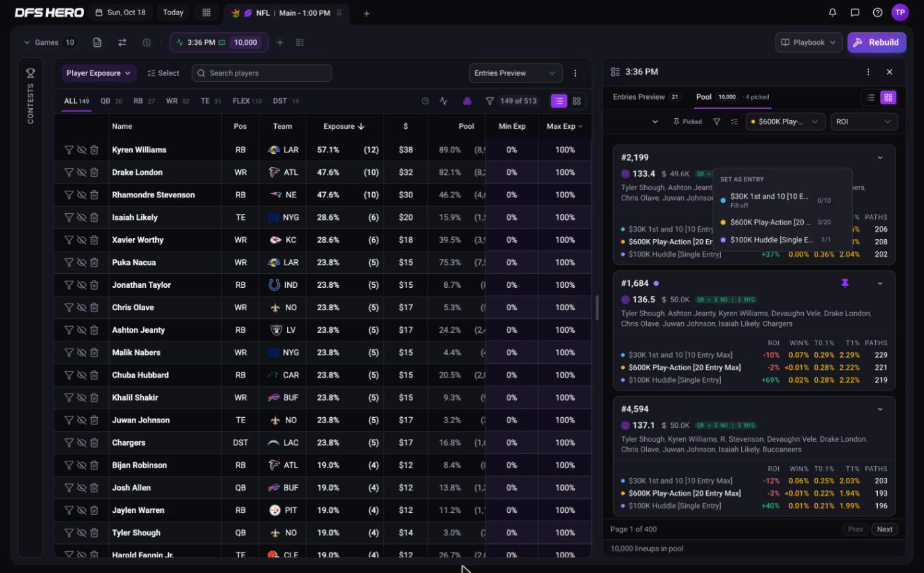Screen dimensions: 924x573
Task: Click the clock icon in the position filter row
Action: coord(425,101)
